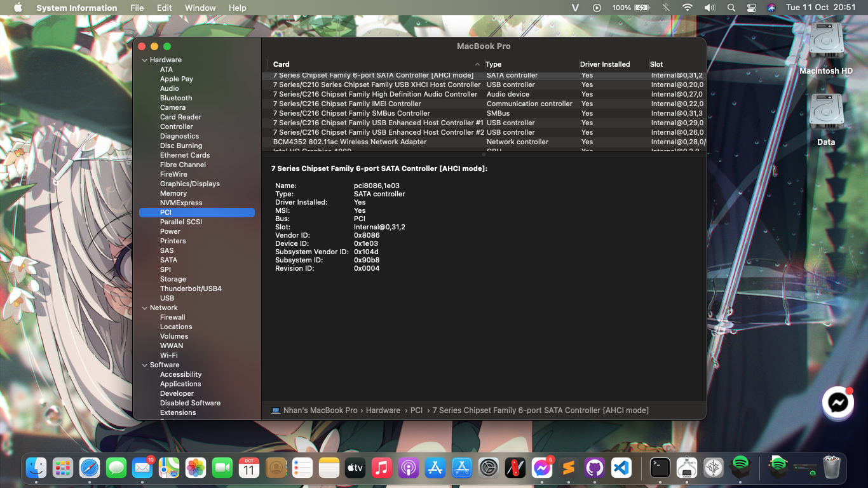Open Launchpad in the Dock
868x488 pixels.
click(63, 468)
